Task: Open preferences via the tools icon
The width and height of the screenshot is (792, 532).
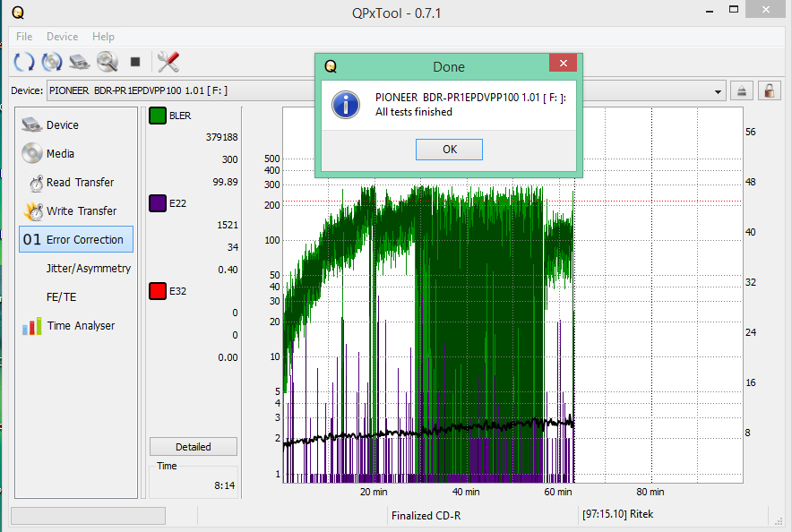Action: tap(168, 62)
